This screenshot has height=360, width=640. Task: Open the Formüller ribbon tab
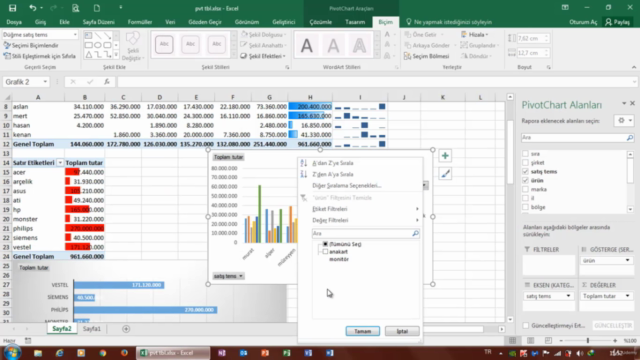tap(140, 22)
